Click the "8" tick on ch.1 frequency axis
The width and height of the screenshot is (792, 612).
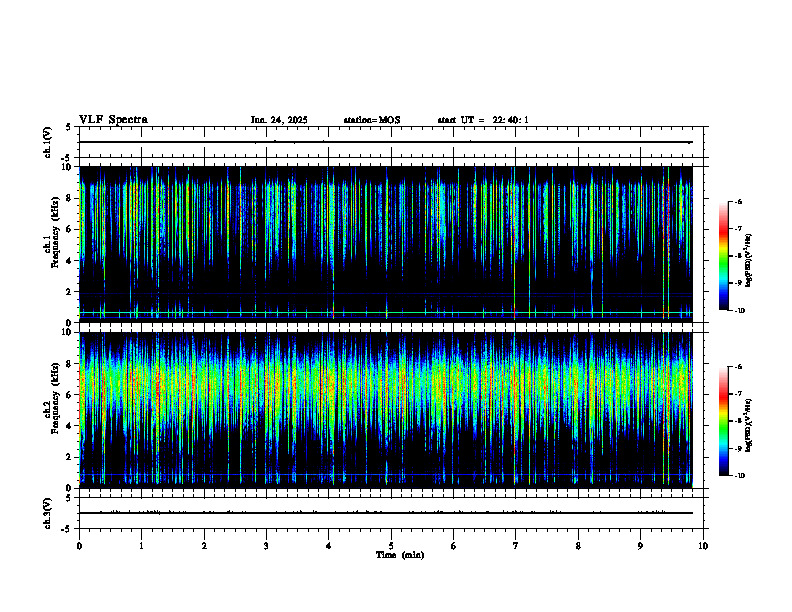pyautogui.click(x=70, y=198)
